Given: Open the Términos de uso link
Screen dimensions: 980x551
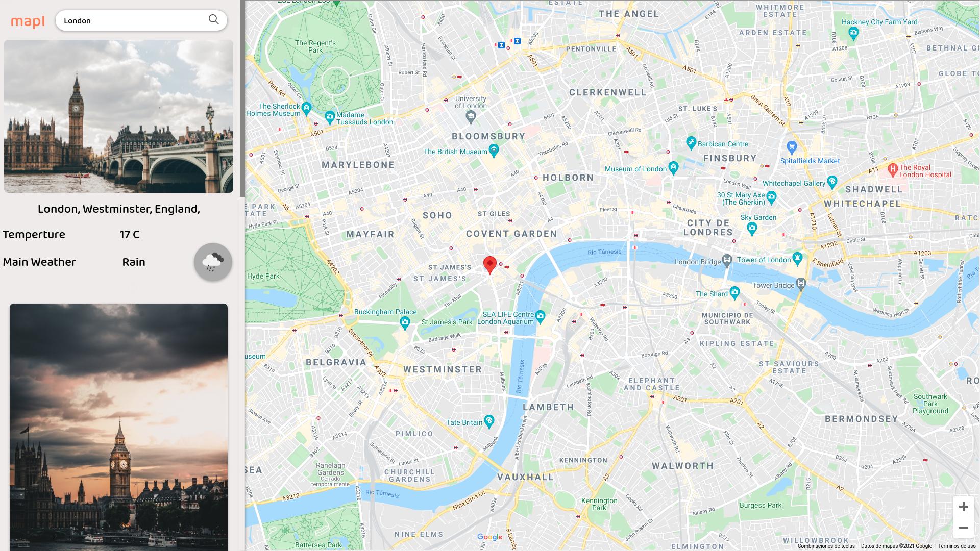Looking at the screenshot, I should (957, 546).
